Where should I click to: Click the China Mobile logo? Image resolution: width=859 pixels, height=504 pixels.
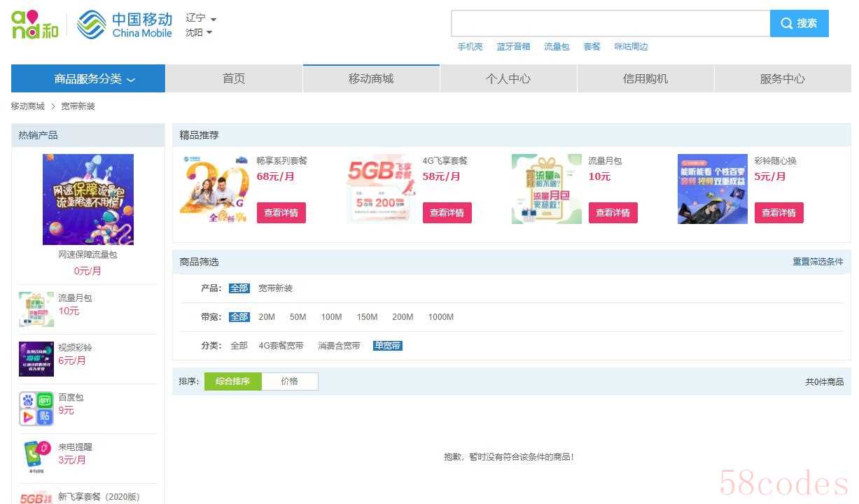125,24
